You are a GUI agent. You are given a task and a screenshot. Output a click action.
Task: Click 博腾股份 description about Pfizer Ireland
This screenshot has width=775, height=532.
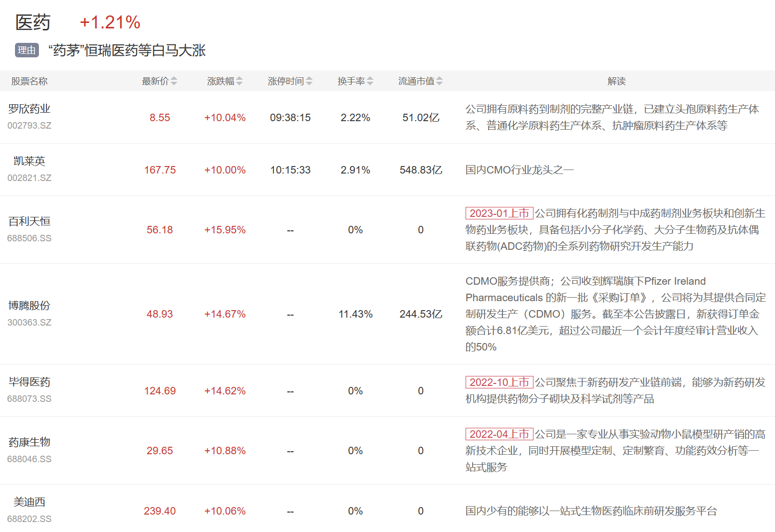coord(616,314)
